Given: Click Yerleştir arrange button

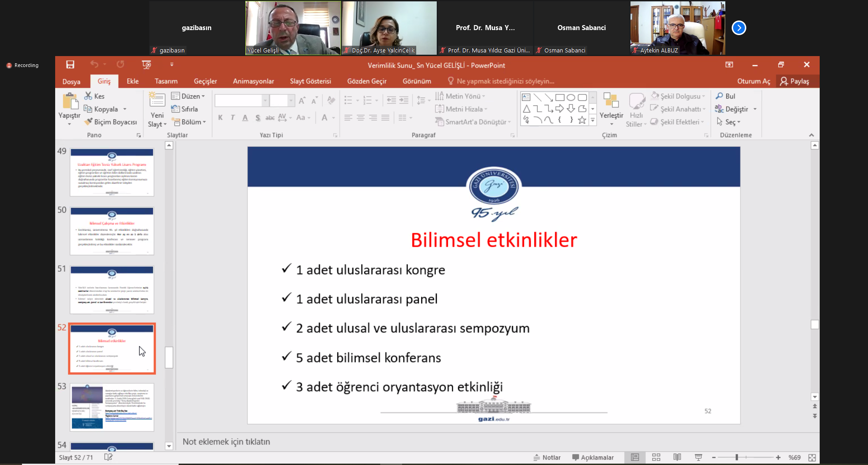Looking at the screenshot, I should click(611, 109).
